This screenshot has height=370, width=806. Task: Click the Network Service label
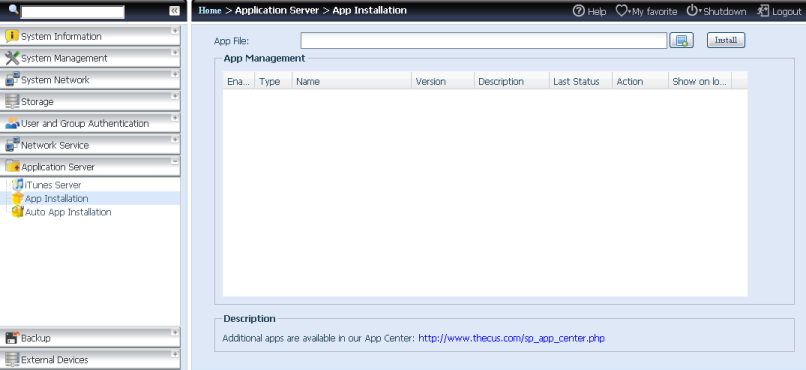point(55,145)
